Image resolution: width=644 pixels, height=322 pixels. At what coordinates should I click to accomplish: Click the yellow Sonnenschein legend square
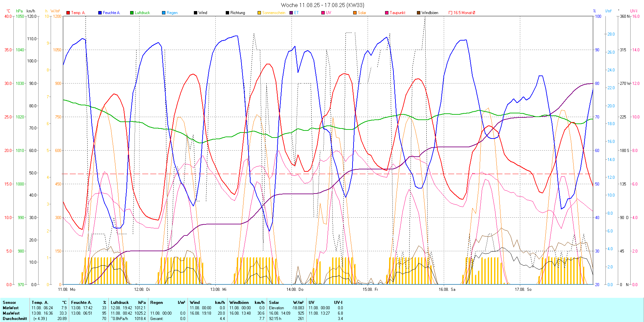click(x=259, y=13)
